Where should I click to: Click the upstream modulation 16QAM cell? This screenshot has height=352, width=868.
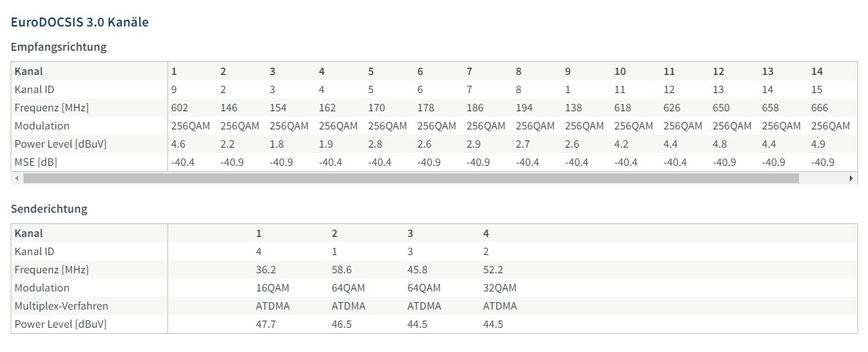tap(273, 288)
